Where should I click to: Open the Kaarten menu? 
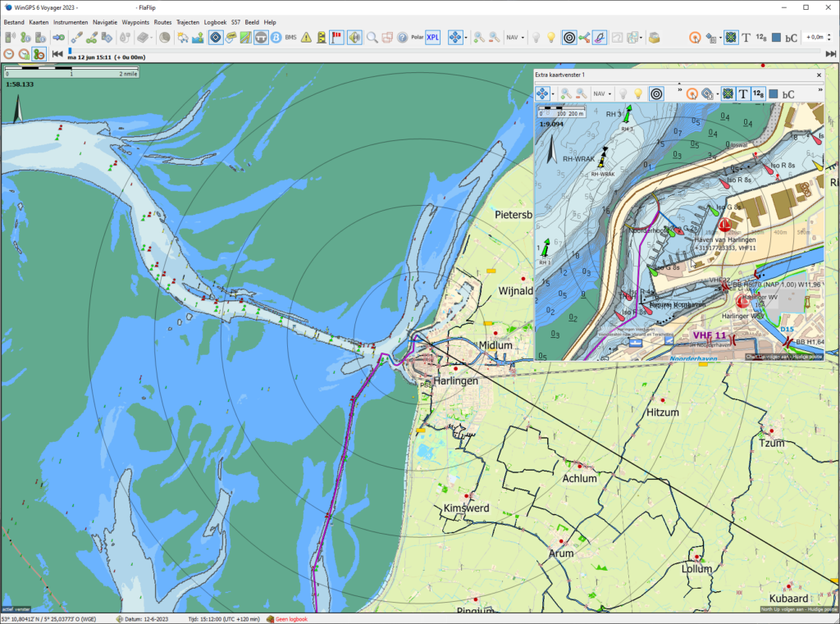[39, 22]
